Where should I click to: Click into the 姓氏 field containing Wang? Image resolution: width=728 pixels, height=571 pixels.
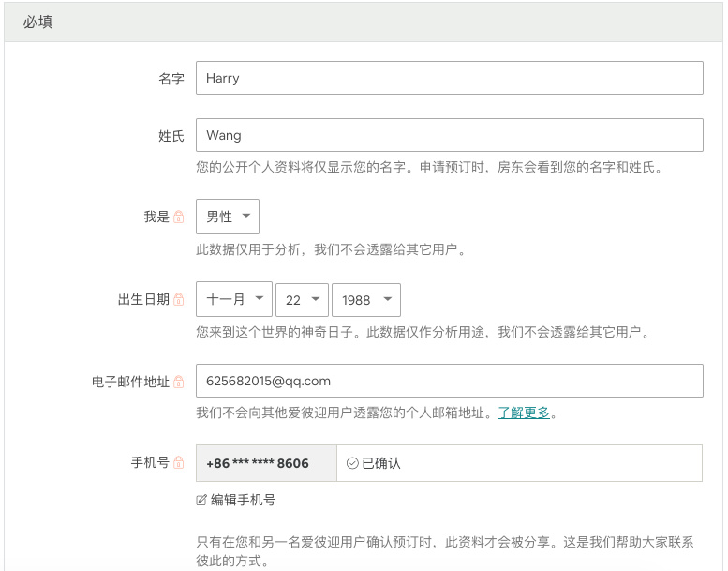pyautogui.click(x=449, y=135)
